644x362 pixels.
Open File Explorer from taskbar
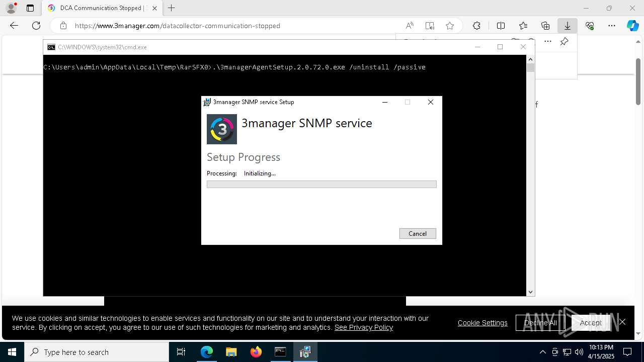pos(231,352)
